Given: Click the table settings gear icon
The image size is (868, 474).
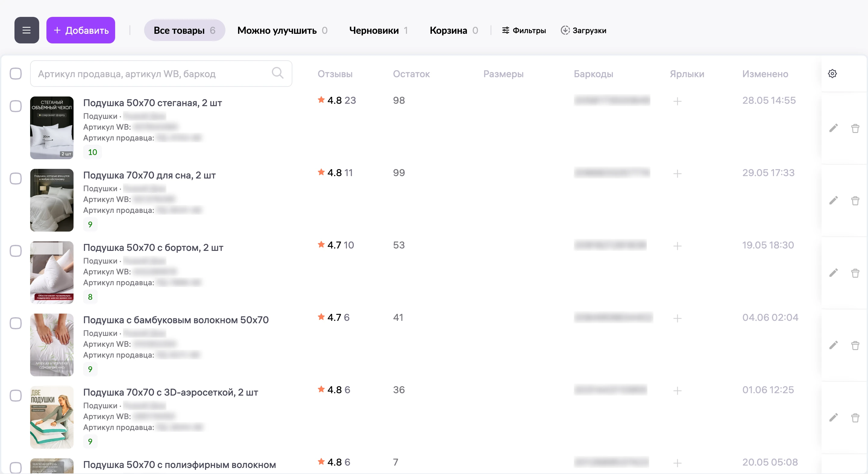Looking at the screenshot, I should pos(832,74).
